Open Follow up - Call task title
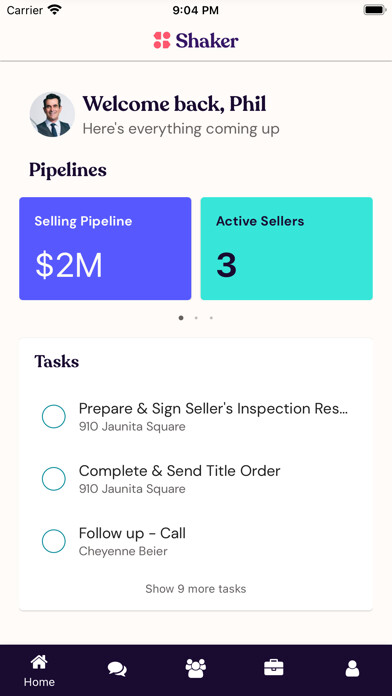392x696 pixels. click(132, 533)
